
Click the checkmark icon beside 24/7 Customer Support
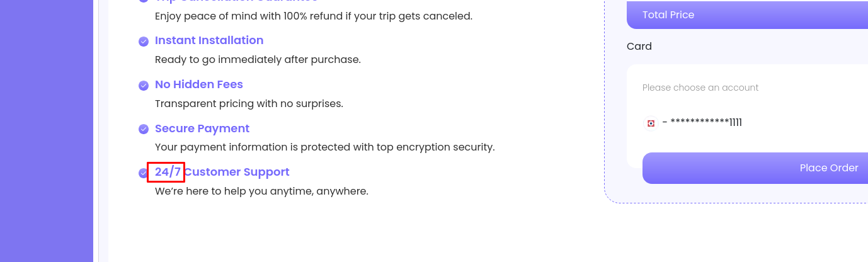pos(144,173)
